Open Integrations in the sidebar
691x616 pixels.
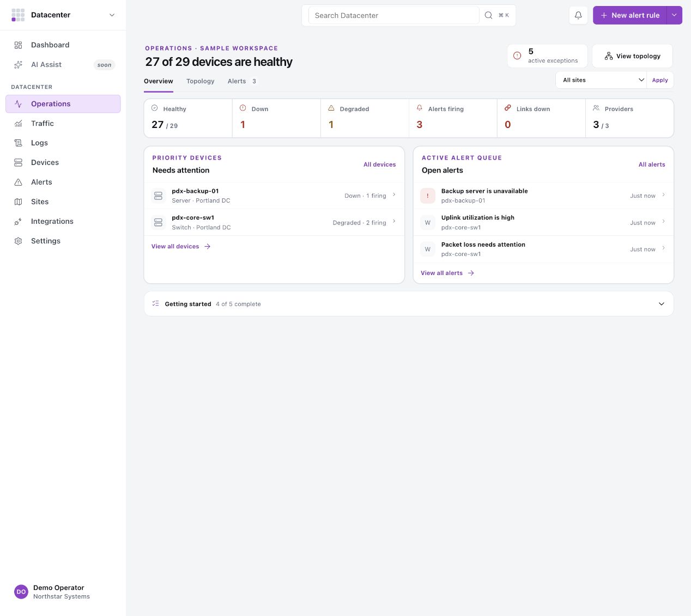coord(63,222)
